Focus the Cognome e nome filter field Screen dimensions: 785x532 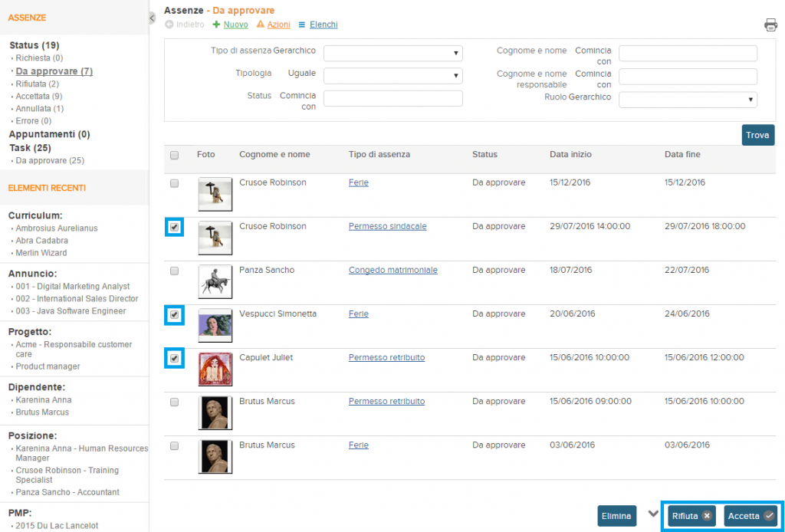(688, 53)
